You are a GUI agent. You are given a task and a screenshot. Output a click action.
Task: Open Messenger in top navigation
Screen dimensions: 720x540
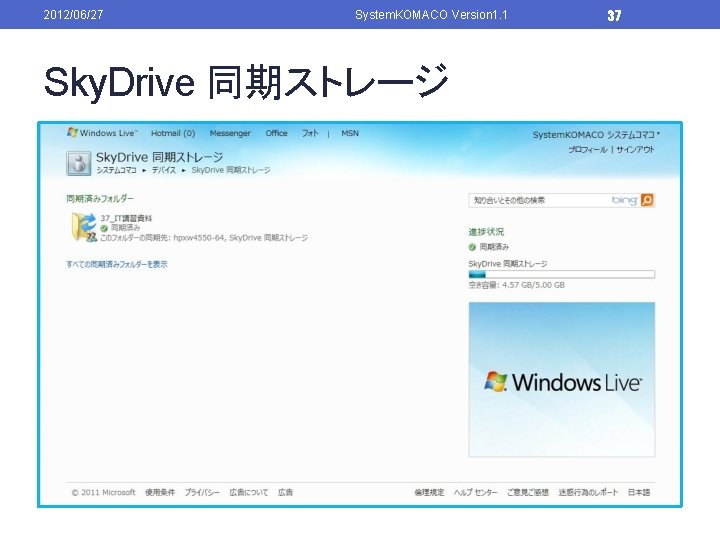click(230, 133)
